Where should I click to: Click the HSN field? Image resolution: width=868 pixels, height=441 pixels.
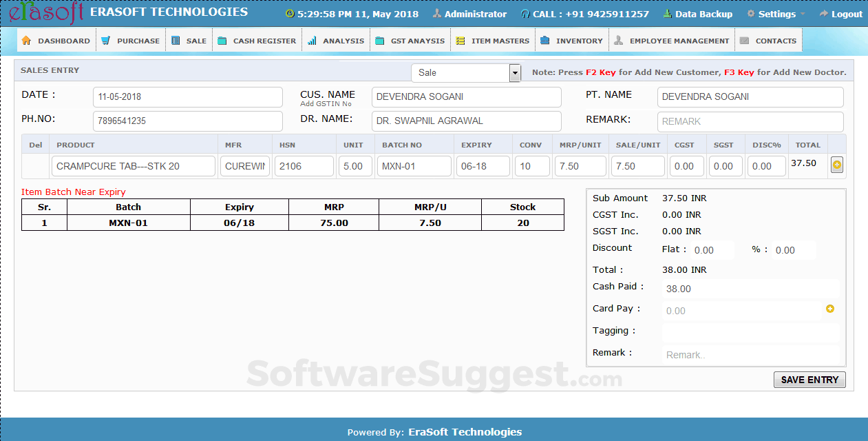point(304,166)
